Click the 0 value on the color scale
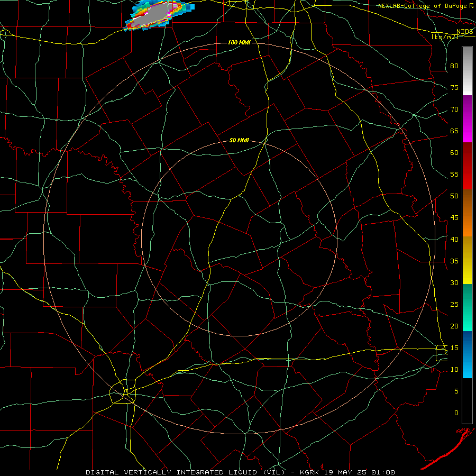Image resolution: width=476 pixels, height=476 pixels. pos(456,413)
